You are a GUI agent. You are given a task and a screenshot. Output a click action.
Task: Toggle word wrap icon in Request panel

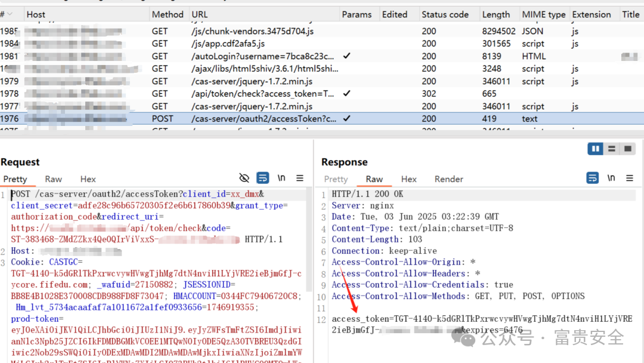[x=262, y=178]
